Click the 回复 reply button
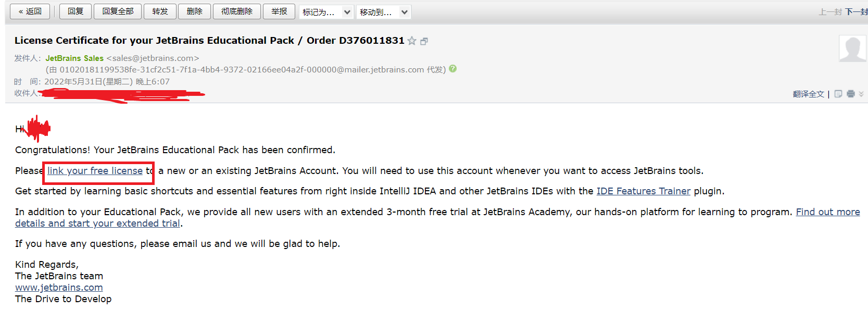Screen dimensions: 868x310 click(x=76, y=11)
